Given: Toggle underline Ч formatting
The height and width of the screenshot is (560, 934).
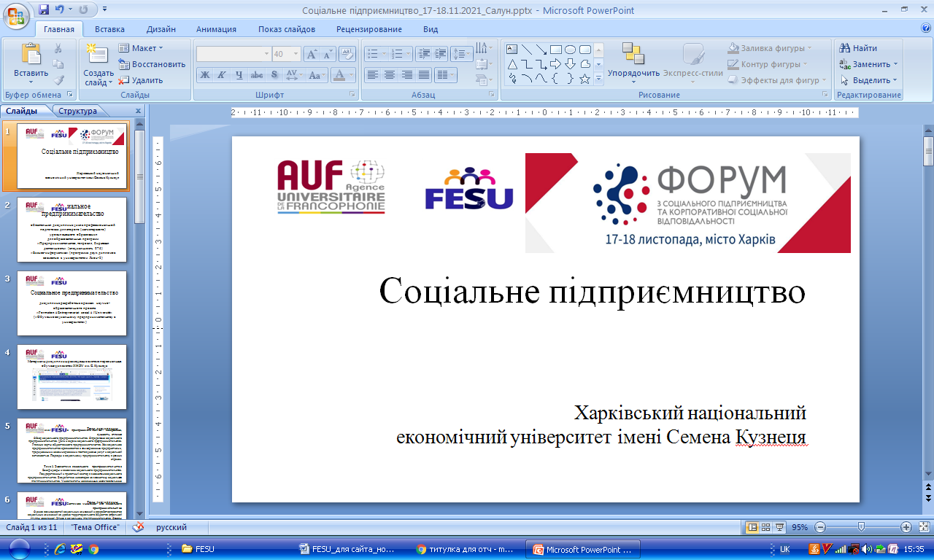Looking at the screenshot, I should coord(239,75).
